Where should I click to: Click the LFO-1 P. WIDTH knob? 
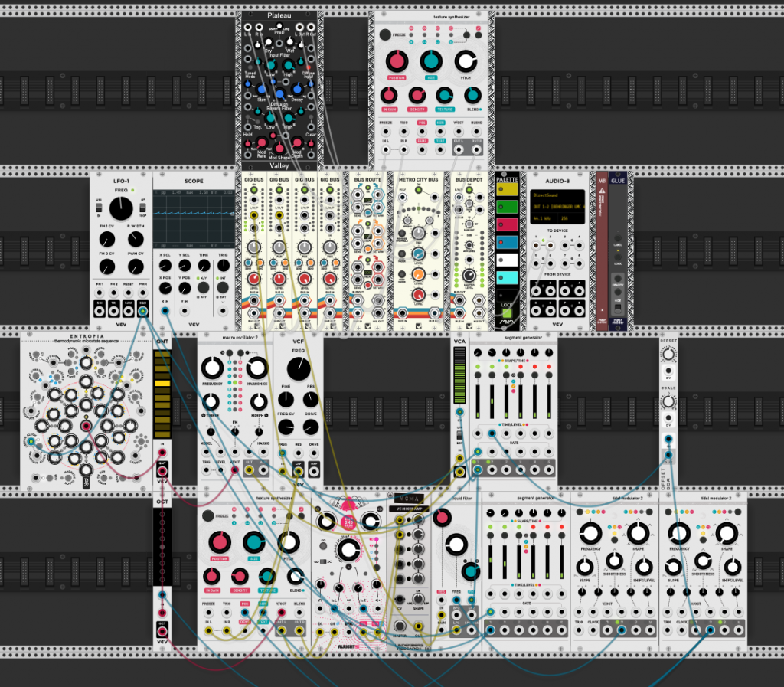point(136,240)
